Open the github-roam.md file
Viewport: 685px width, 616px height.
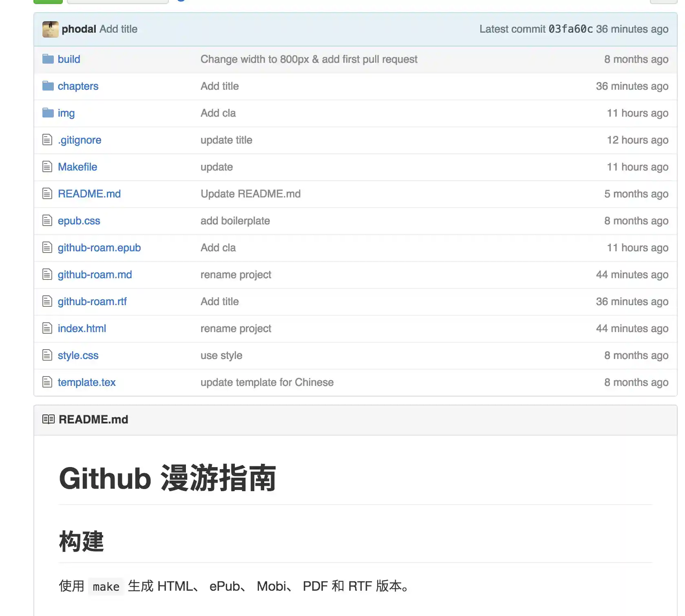pyautogui.click(x=95, y=275)
